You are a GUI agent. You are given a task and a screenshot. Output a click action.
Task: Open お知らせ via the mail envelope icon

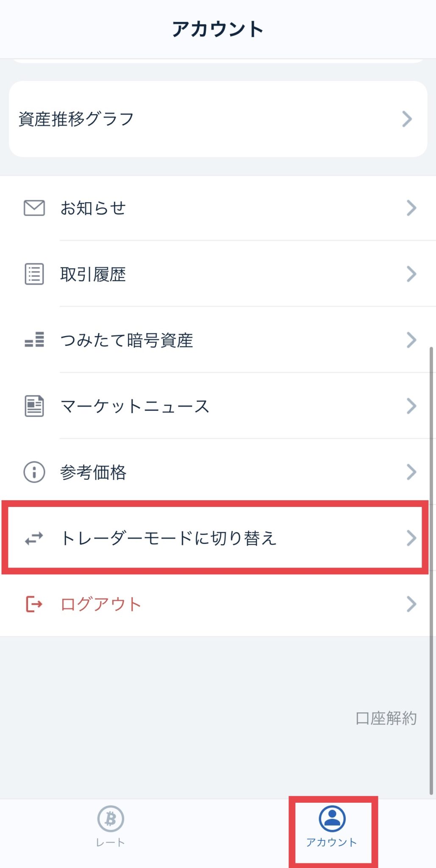34,208
